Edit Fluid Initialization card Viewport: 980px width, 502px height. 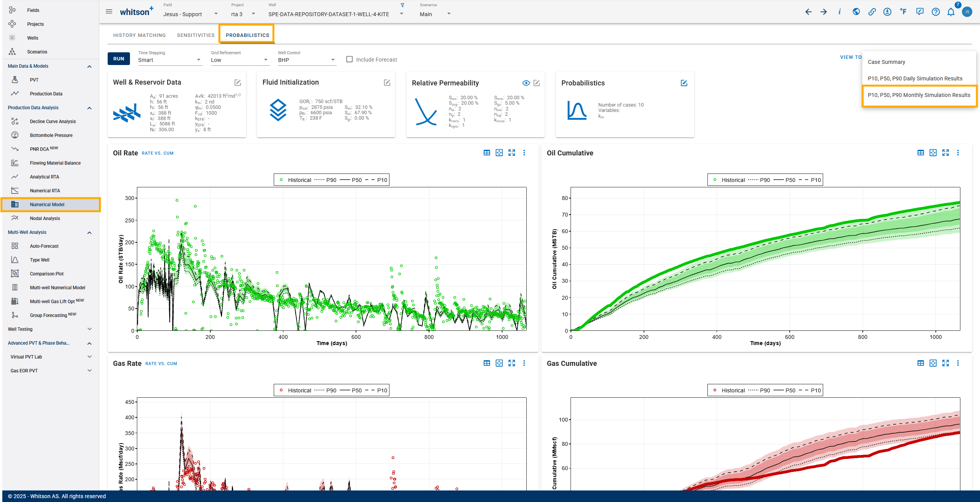click(387, 83)
